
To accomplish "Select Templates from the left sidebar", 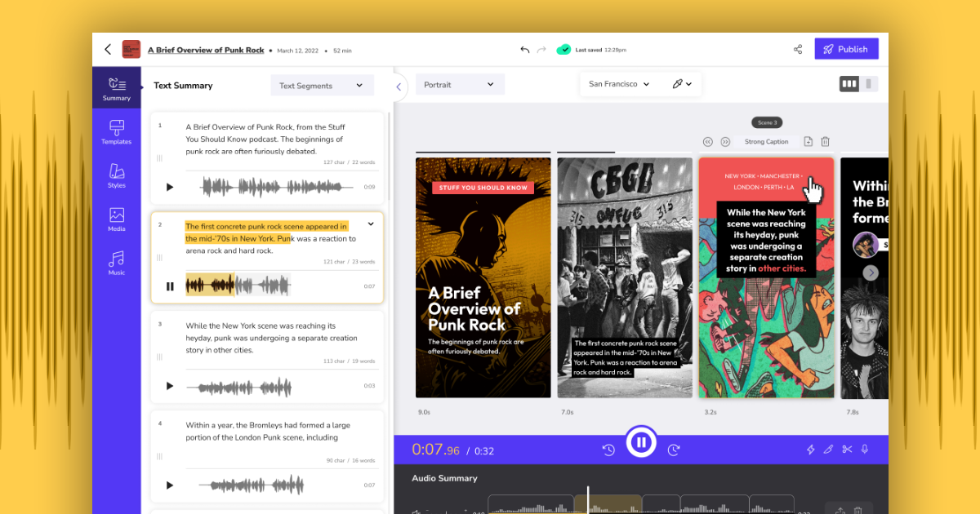I will [116, 132].
